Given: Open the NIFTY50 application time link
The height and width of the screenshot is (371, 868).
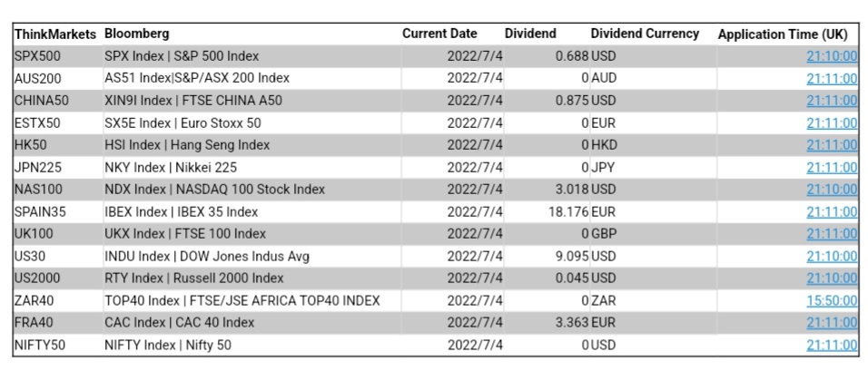Looking at the screenshot, I should (831, 345).
